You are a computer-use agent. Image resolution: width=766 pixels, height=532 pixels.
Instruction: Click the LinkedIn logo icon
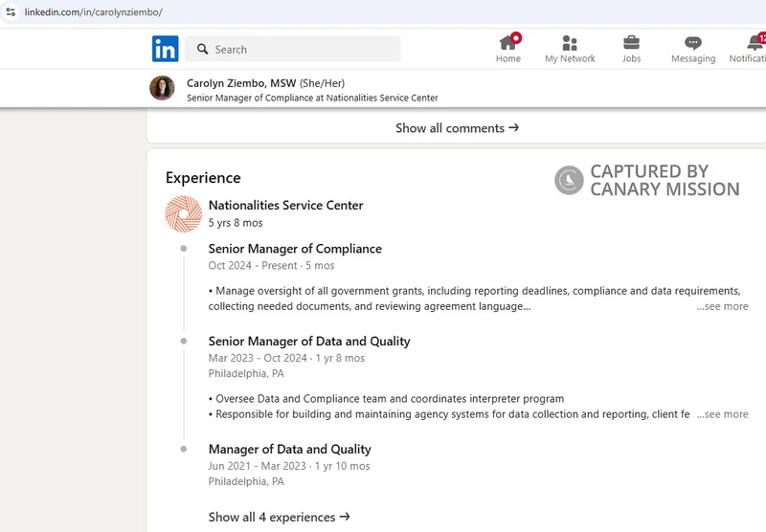click(x=165, y=49)
